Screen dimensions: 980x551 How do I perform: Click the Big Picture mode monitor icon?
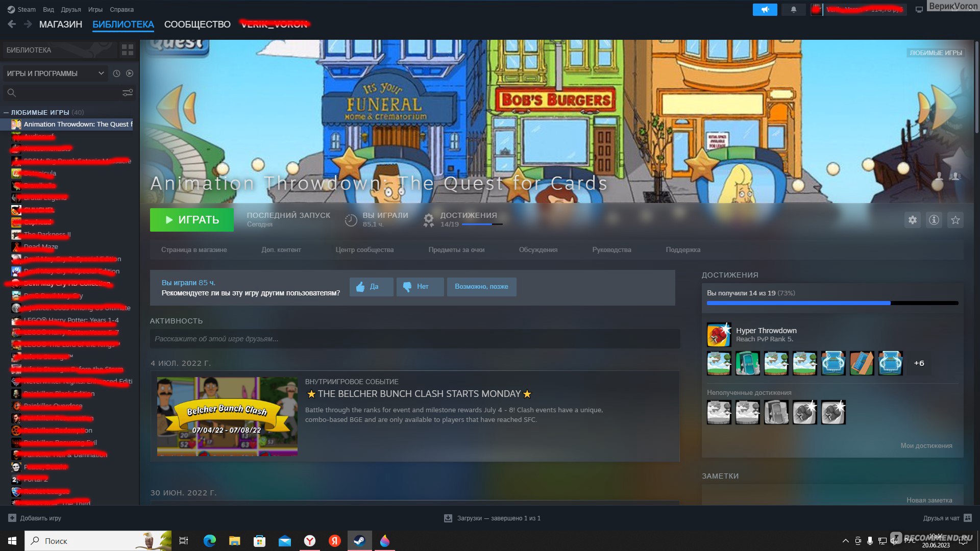(x=919, y=10)
